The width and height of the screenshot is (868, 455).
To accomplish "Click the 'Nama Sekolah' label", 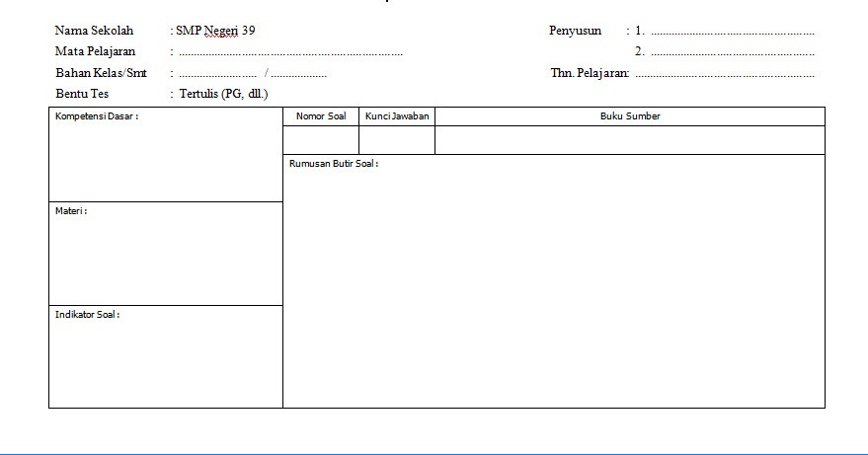I will point(94,31).
